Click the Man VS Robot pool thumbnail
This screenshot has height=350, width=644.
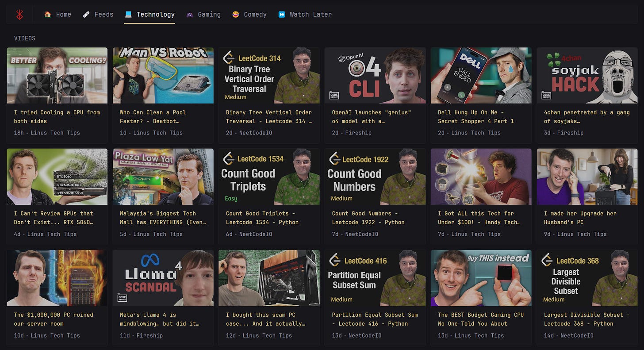[x=163, y=76]
